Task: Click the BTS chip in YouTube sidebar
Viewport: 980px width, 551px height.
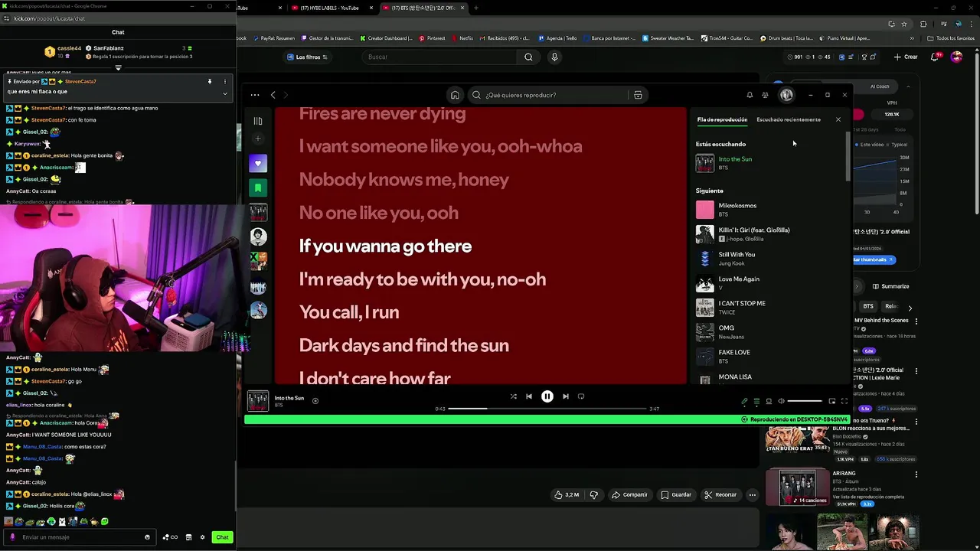Action: (868, 306)
